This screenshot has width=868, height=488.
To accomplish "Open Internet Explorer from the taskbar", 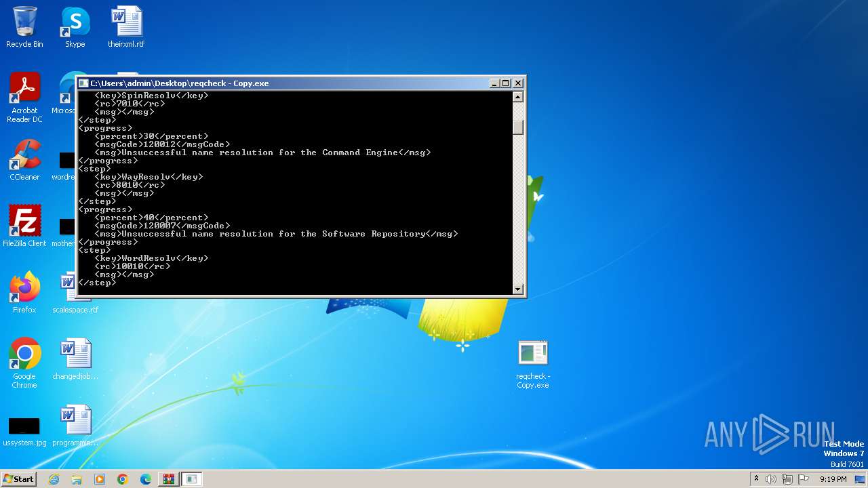I will point(54,479).
